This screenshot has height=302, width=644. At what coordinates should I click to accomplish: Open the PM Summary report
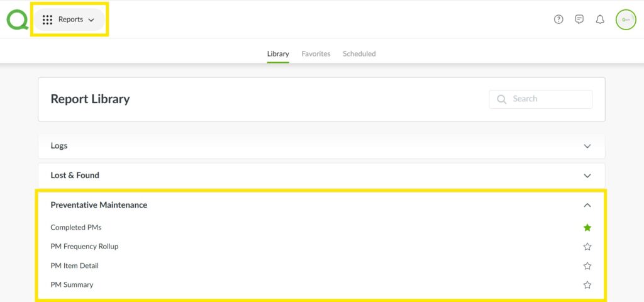tap(72, 285)
